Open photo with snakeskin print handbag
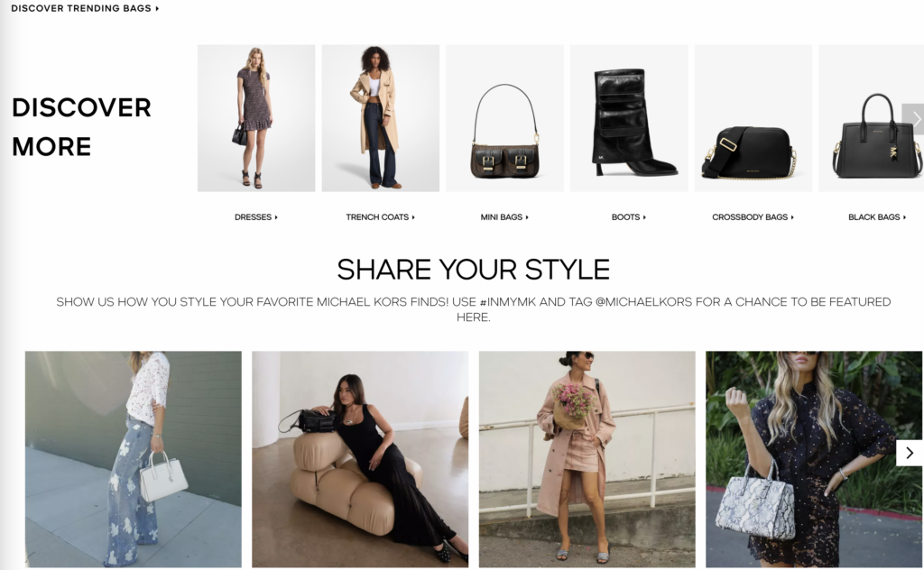This screenshot has width=924, height=570. click(814, 459)
